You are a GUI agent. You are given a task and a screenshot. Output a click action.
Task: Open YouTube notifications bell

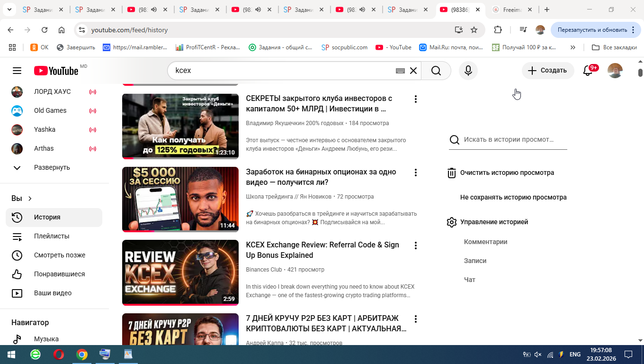(x=588, y=71)
